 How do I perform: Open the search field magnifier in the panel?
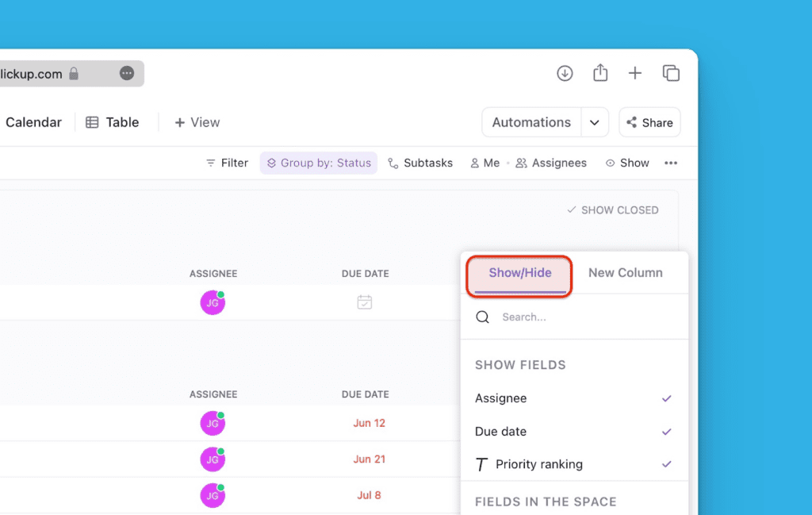(x=483, y=317)
